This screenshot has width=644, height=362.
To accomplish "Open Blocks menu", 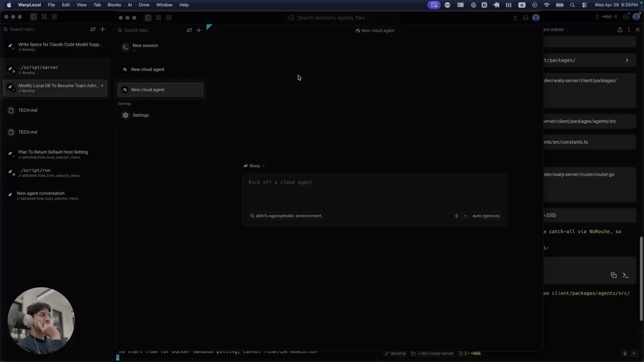I will click(x=114, y=5).
